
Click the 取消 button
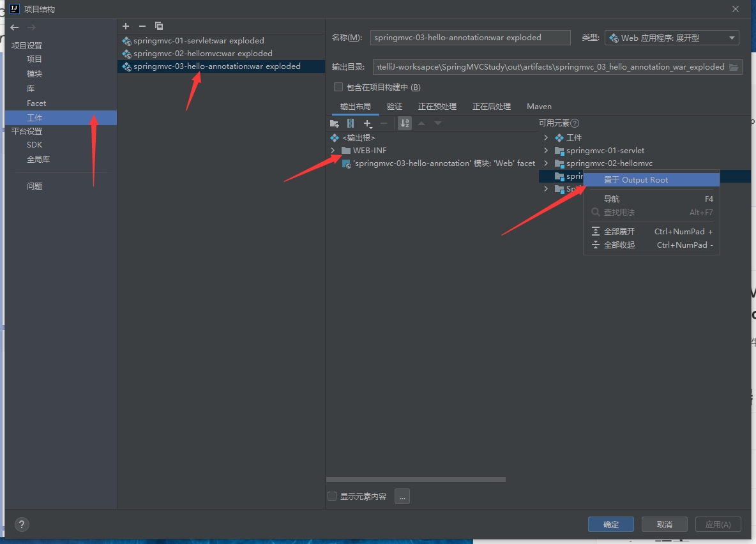664,524
